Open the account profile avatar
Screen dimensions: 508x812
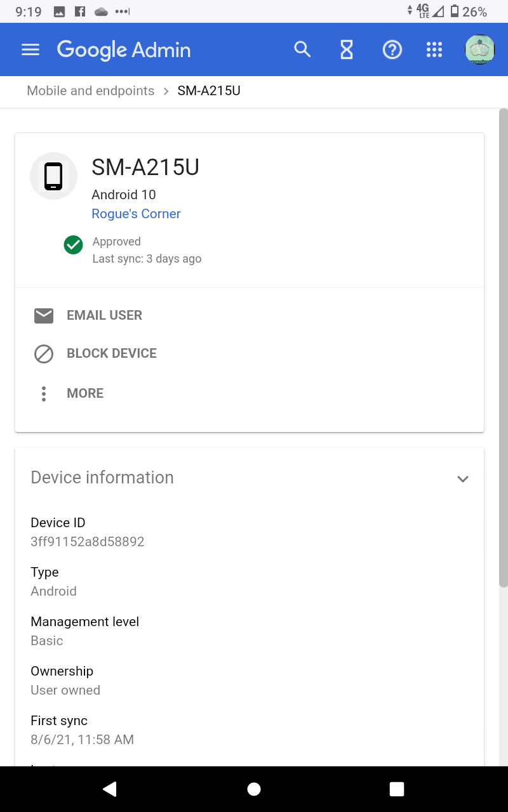click(479, 49)
